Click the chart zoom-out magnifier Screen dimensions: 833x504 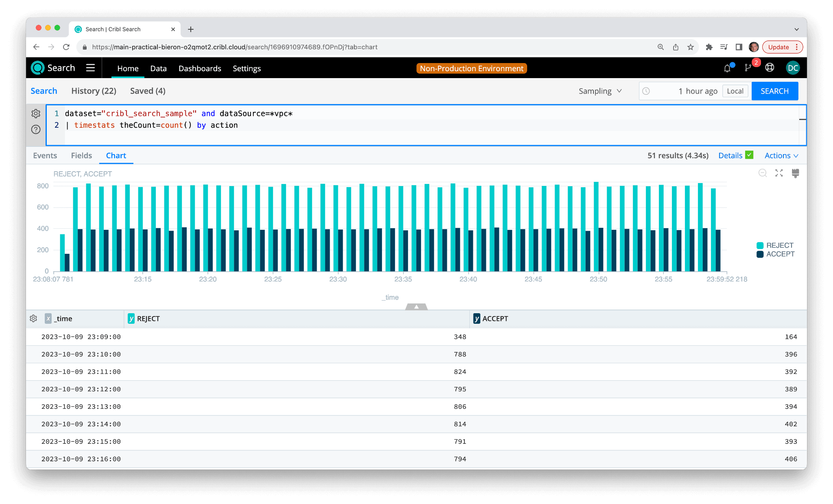click(763, 173)
